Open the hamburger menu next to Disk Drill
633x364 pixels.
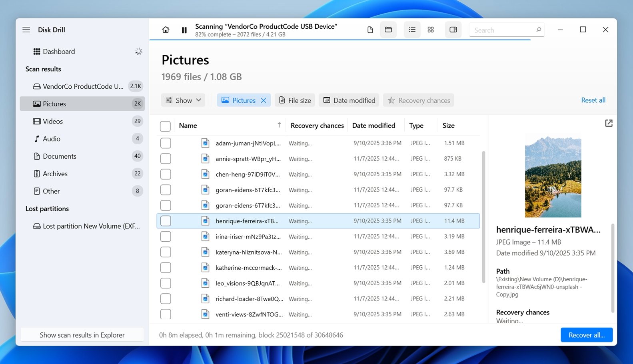(26, 30)
